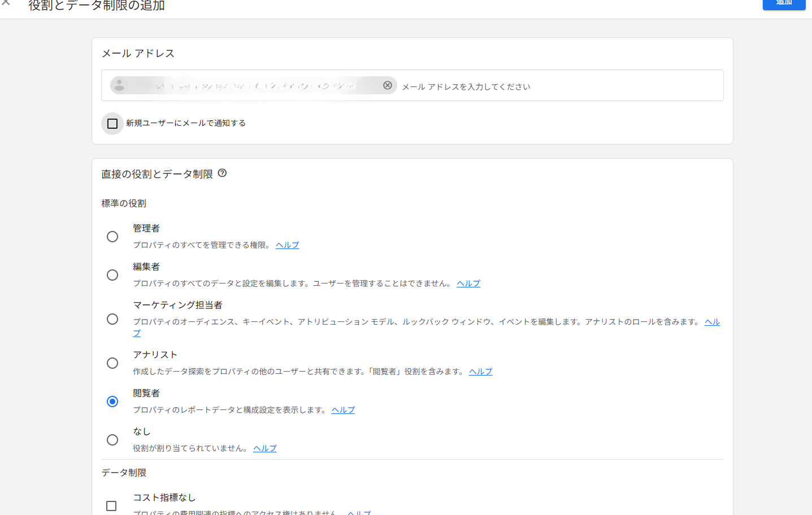Open the ヘルプ link for 管理者
Image resolution: width=812 pixels, height=515 pixels.
[287, 245]
